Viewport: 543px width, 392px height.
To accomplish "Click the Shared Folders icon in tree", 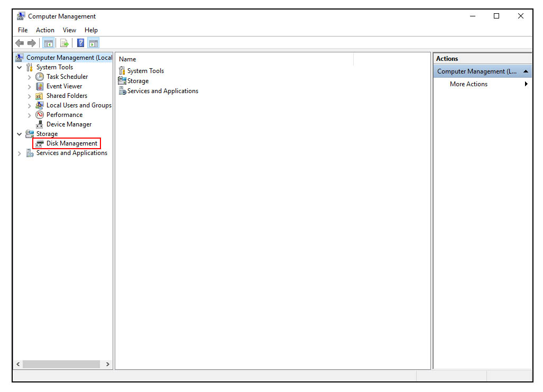I will click(x=40, y=96).
